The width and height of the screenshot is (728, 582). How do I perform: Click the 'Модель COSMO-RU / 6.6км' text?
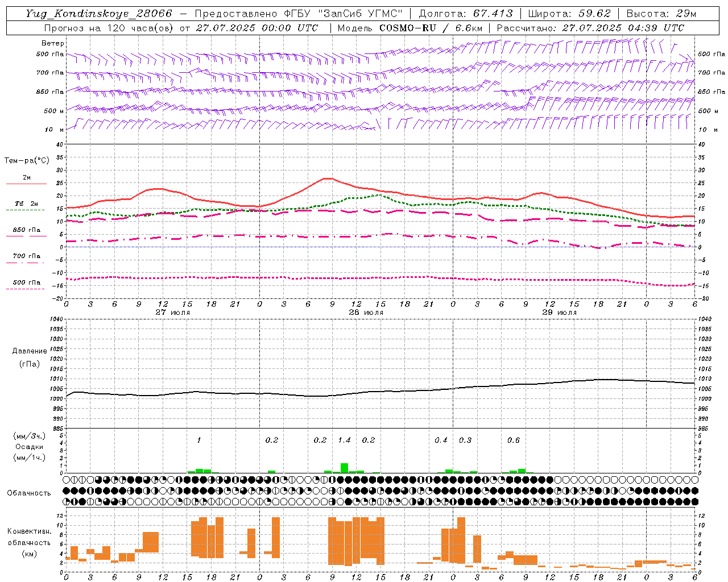click(410, 28)
